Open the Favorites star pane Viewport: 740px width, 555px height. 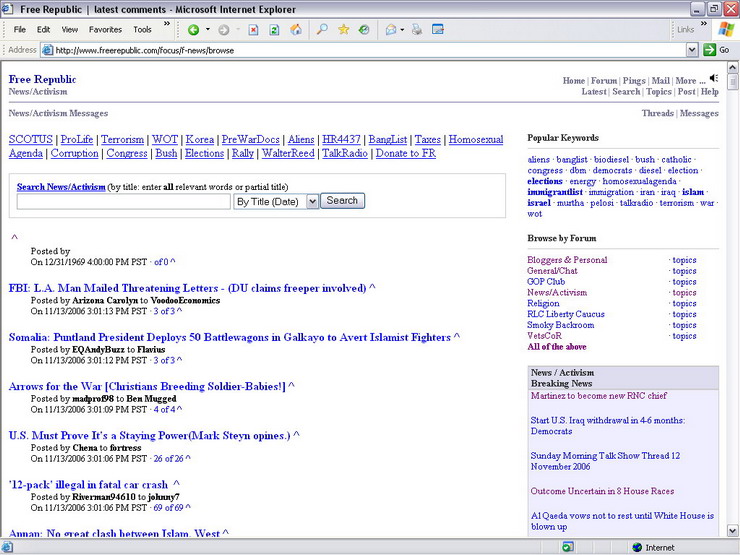[344, 30]
